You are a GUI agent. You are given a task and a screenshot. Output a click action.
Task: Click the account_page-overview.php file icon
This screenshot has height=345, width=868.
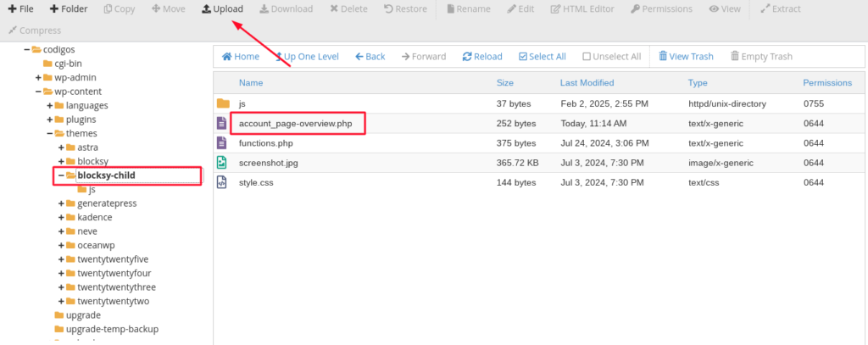(x=221, y=123)
